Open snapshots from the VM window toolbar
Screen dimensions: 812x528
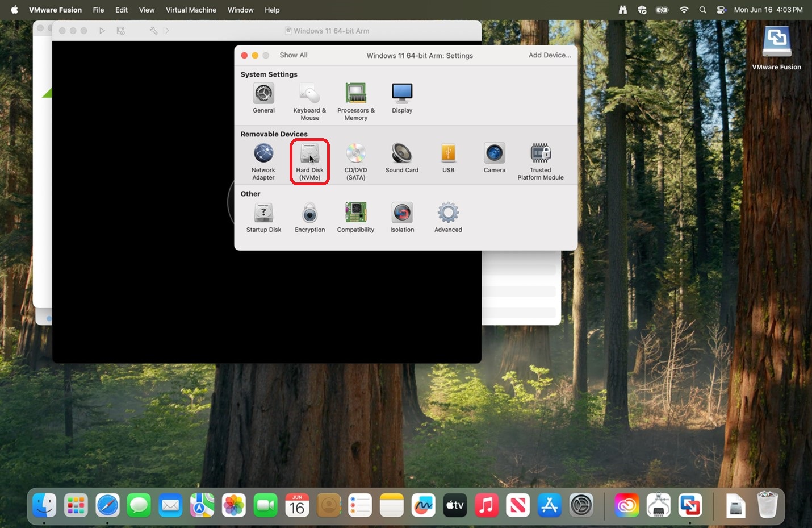click(121, 31)
